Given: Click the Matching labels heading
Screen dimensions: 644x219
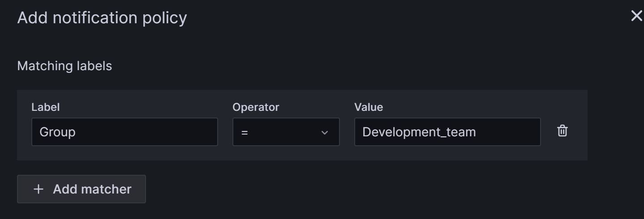Looking at the screenshot, I should click(64, 66).
